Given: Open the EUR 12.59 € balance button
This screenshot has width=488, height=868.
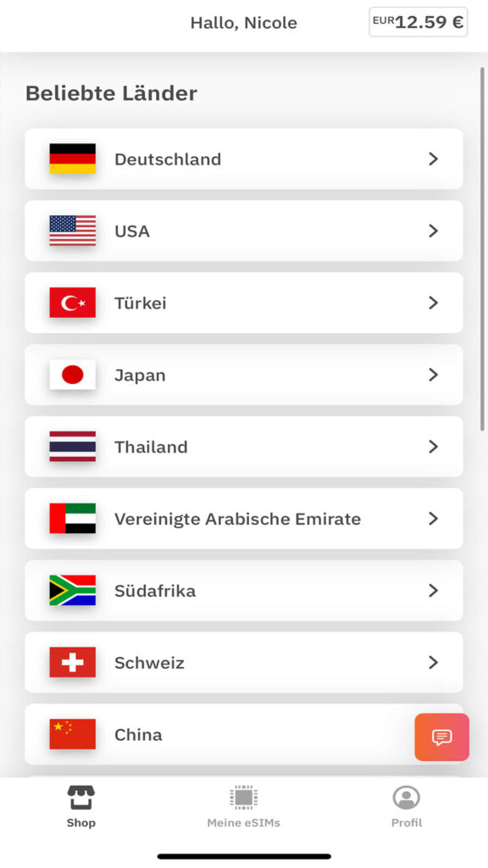Looking at the screenshot, I should [x=419, y=22].
